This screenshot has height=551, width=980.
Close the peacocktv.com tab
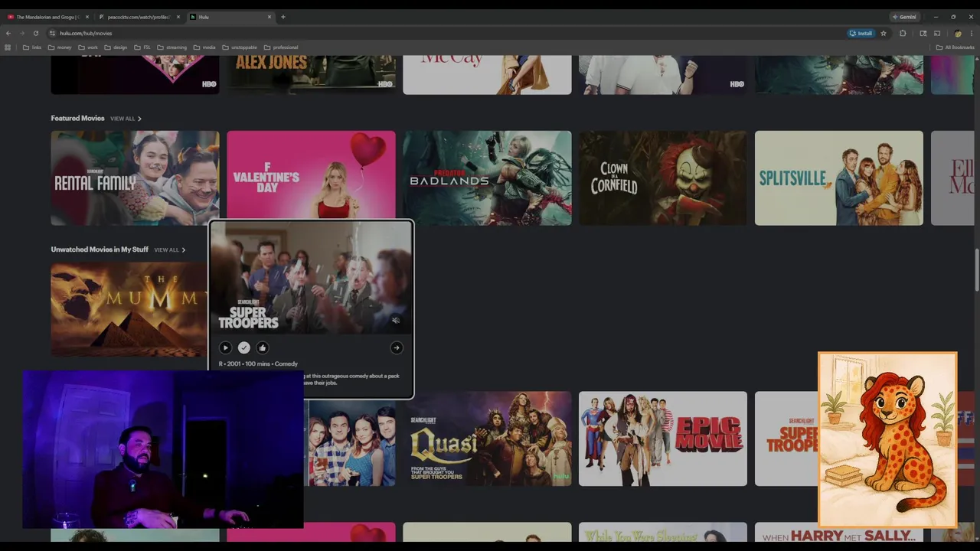coord(178,17)
